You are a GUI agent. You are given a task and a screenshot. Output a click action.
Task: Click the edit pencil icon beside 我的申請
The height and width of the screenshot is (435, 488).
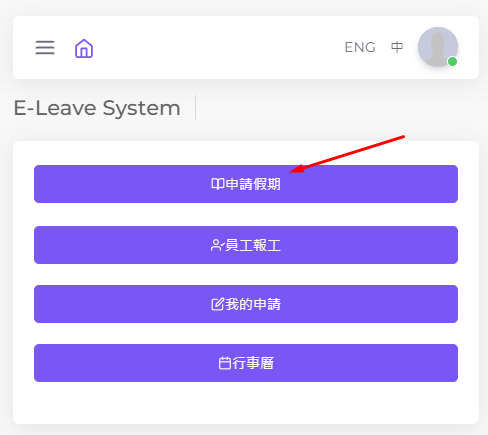(218, 304)
